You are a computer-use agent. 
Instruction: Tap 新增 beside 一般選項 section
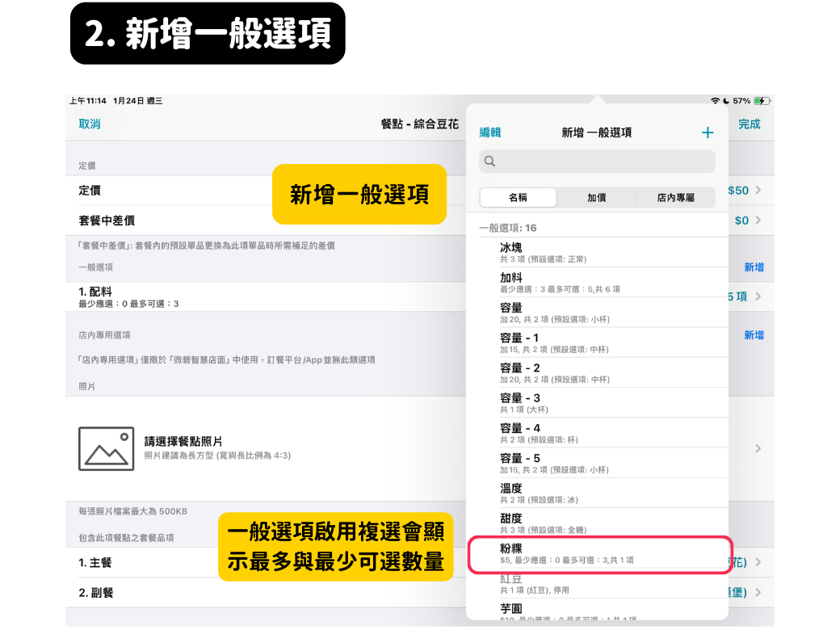click(x=754, y=267)
